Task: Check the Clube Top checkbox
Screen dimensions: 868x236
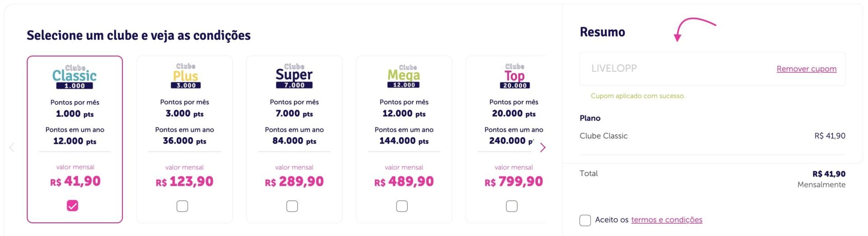Action: click(x=512, y=206)
